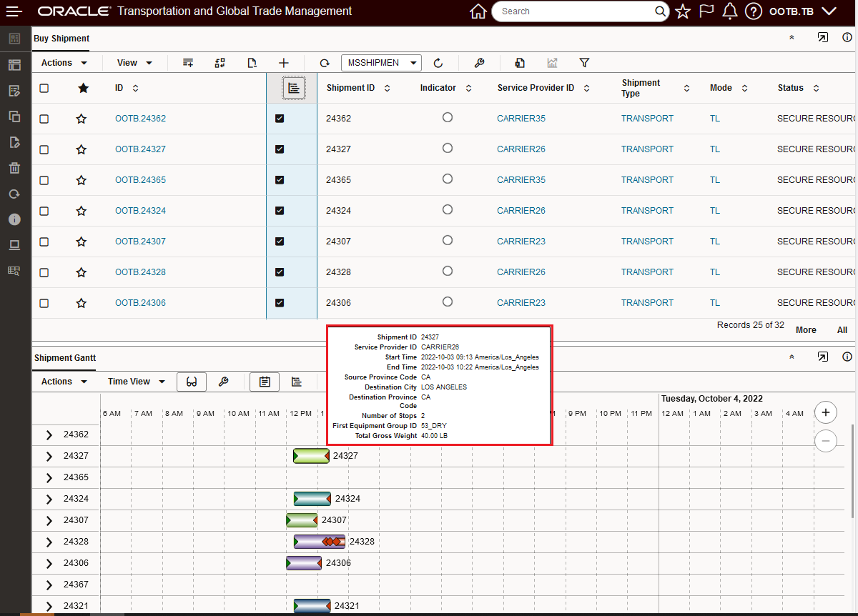858x616 pixels.
Task: Click the Refresh icon in Buy Shipment toolbar
Action: tap(325, 63)
